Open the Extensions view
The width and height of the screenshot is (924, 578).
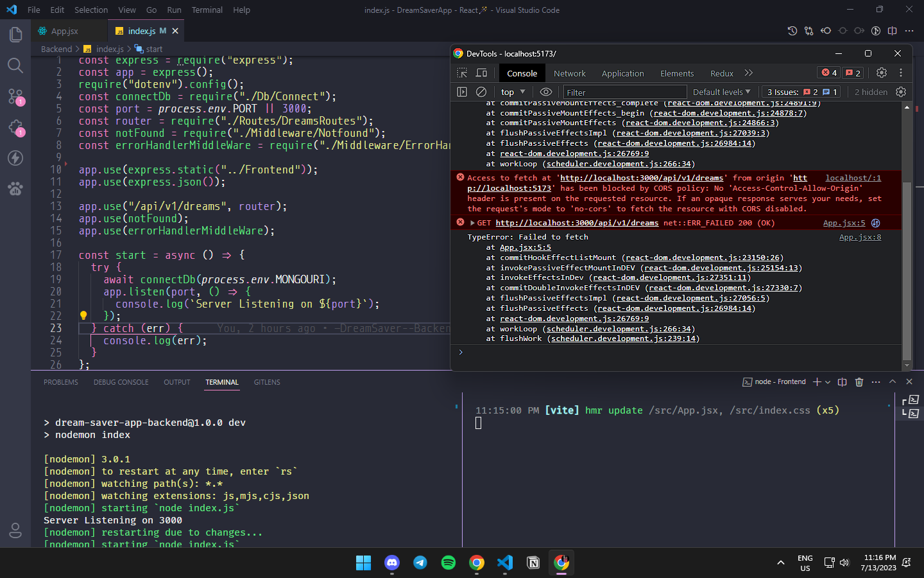[x=15, y=127]
